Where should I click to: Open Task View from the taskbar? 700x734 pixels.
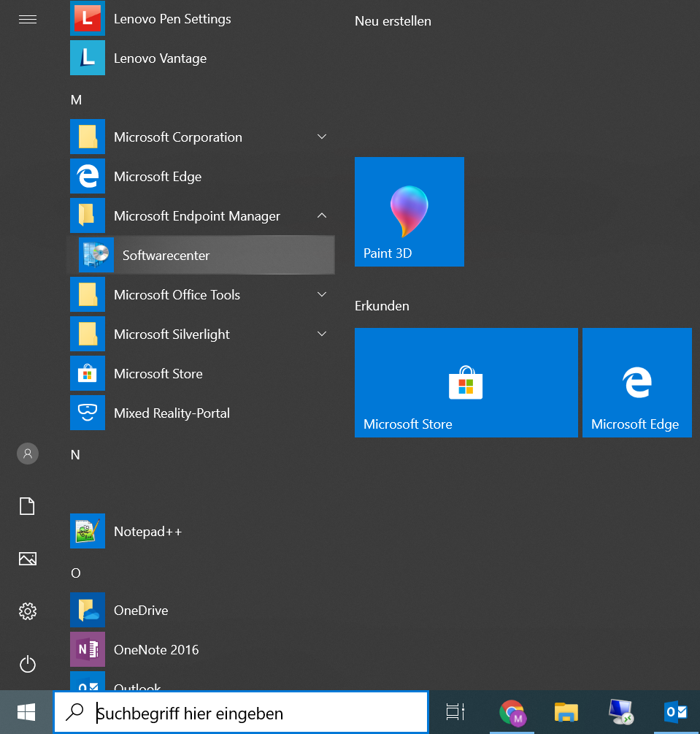click(455, 713)
